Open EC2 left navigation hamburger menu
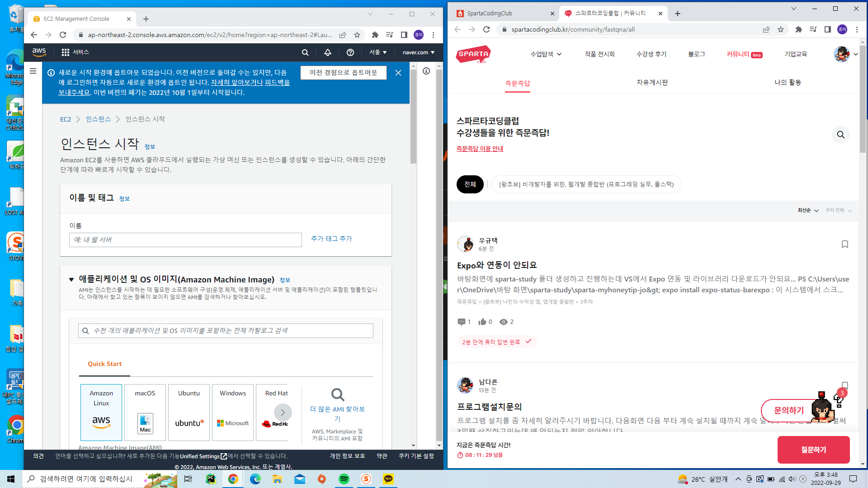This screenshot has width=868, height=488. coord(33,71)
